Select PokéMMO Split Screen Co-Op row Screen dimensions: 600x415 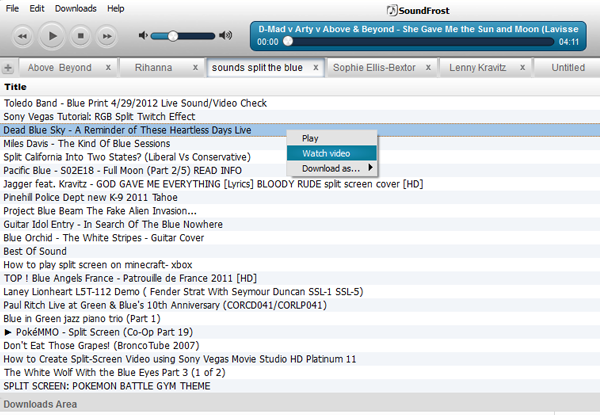(x=300, y=332)
